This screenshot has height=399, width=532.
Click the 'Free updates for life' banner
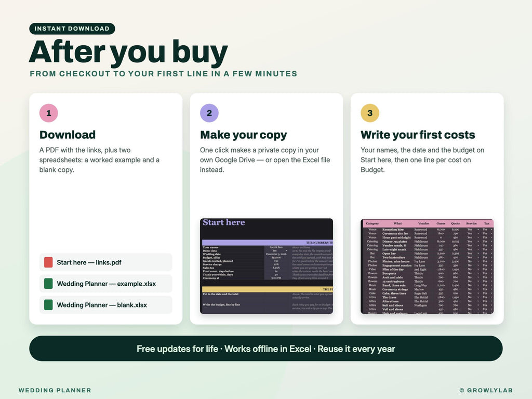click(266, 349)
